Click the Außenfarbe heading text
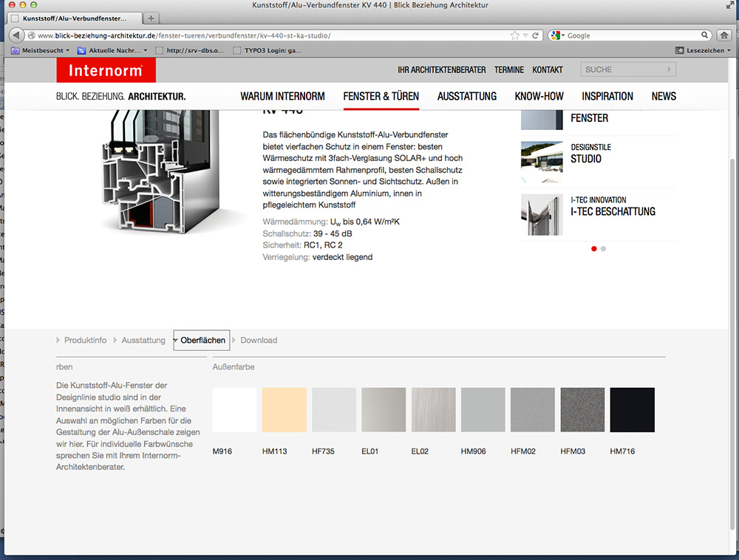Image resolution: width=739 pixels, height=560 pixels. point(234,367)
